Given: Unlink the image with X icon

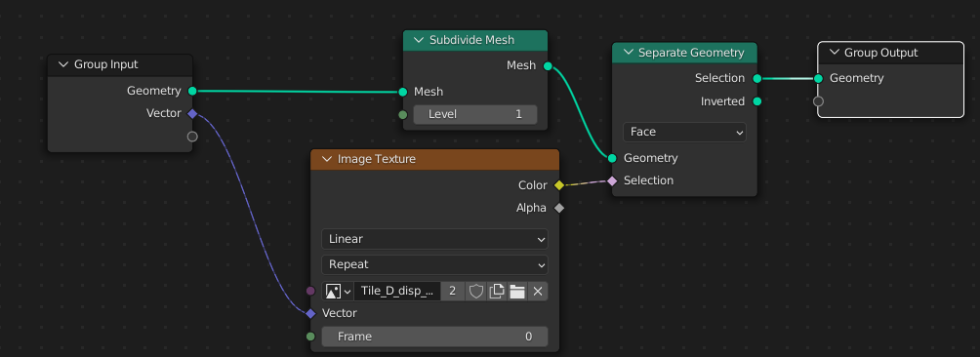Looking at the screenshot, I should (538, 291).
